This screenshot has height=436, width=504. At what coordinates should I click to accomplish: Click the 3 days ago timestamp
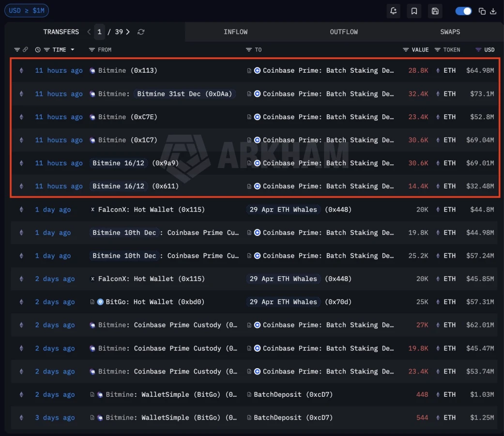click(55, 418)
